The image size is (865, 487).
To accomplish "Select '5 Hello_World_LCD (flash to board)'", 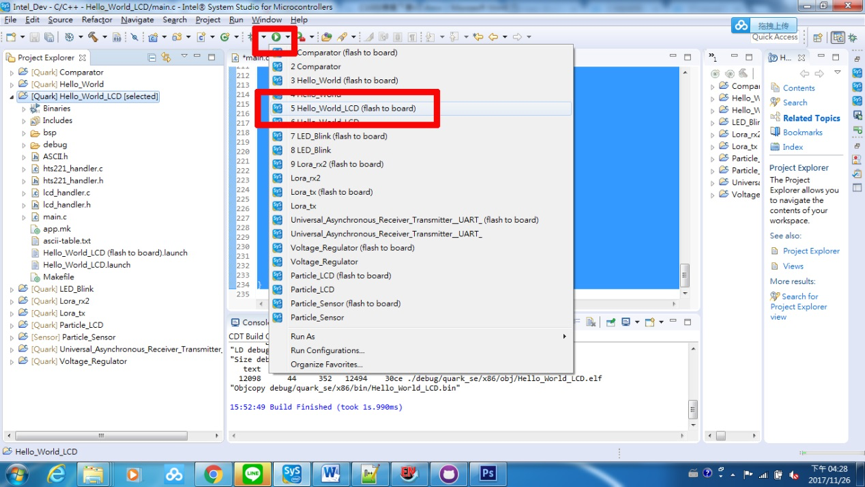I will (421, 108).
